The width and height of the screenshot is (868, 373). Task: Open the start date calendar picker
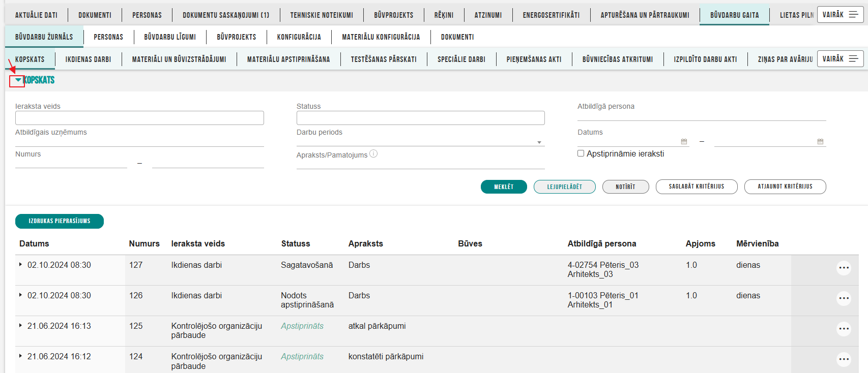684,142
